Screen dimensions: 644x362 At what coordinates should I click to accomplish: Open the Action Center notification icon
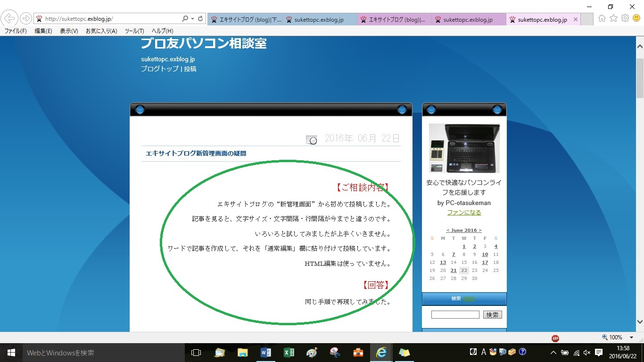pyautogui.click(x=599, y=353)
